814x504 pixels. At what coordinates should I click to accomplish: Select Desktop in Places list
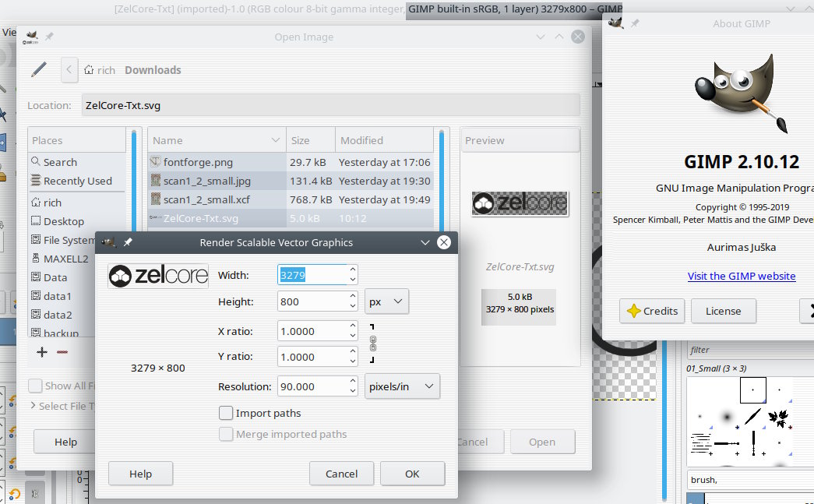(77, 221)
